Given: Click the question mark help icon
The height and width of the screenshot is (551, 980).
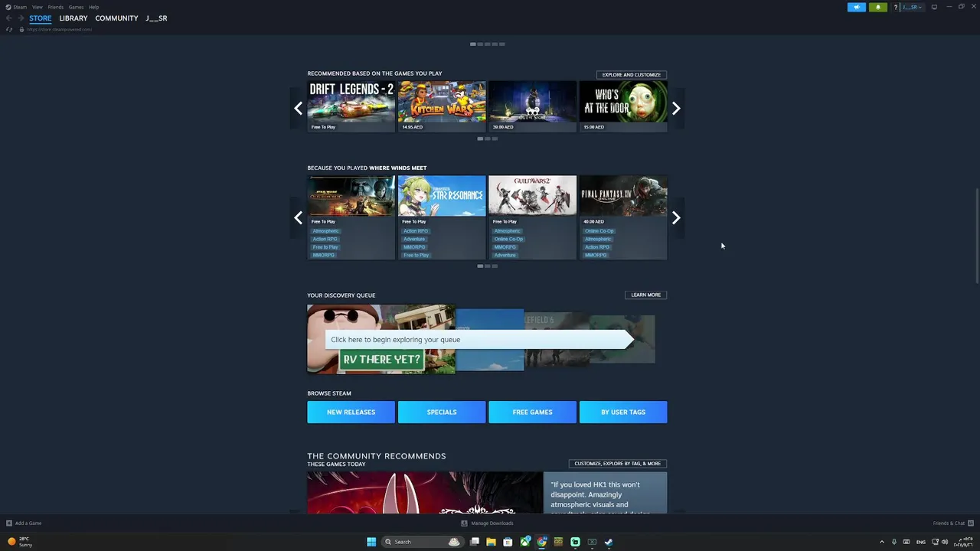Looking at the screenshot, I should click(x=895, y=7).
